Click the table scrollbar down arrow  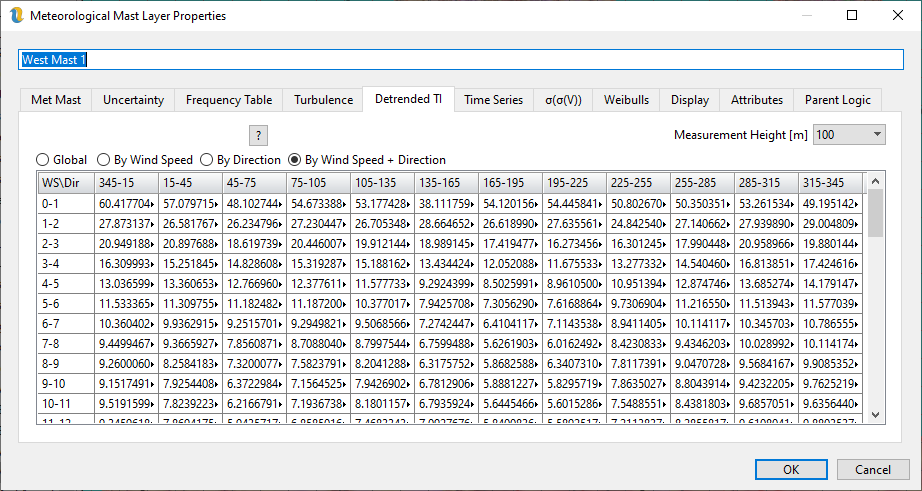click(x=876, y=414)
